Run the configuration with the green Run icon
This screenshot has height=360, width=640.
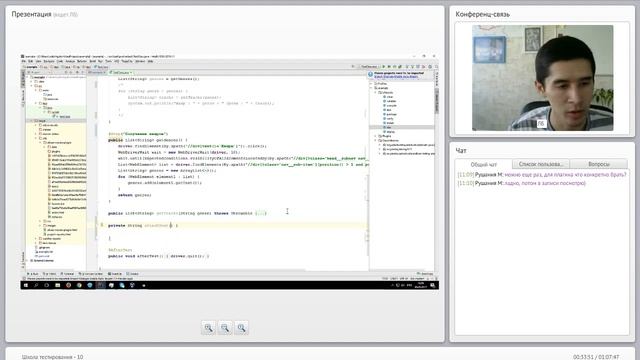tap(384, 67)
